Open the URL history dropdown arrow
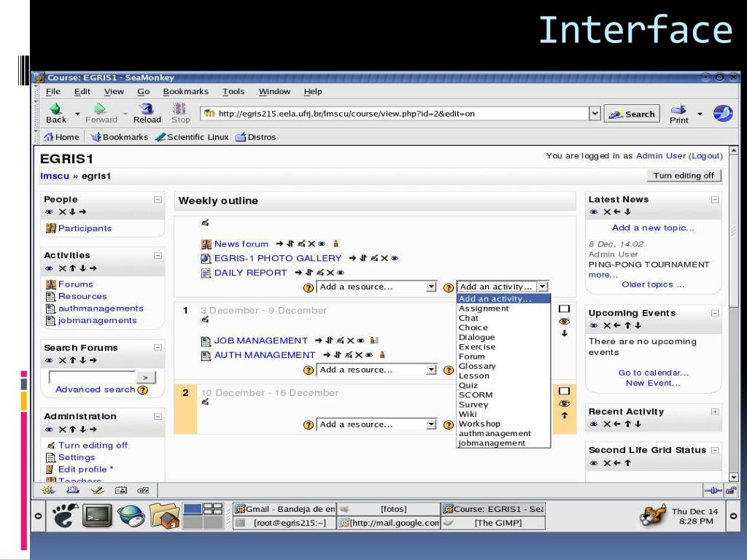747x560 pixels. click(595, 113)
